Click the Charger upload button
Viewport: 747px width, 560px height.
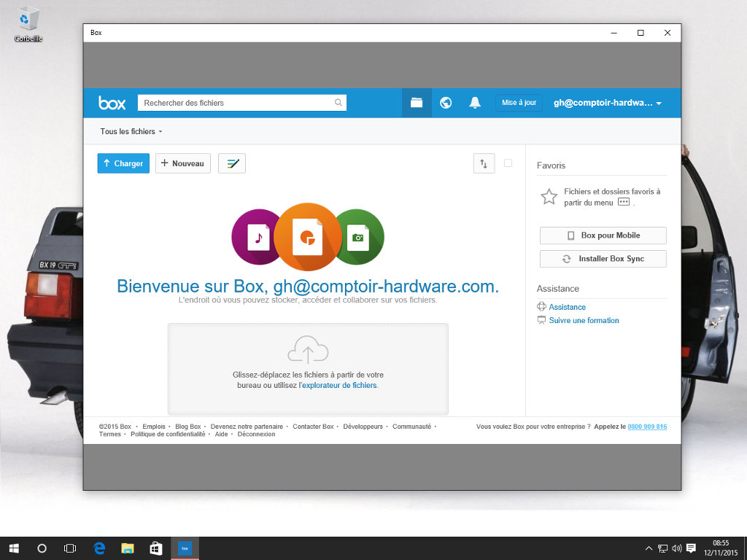tap(123, 164)
